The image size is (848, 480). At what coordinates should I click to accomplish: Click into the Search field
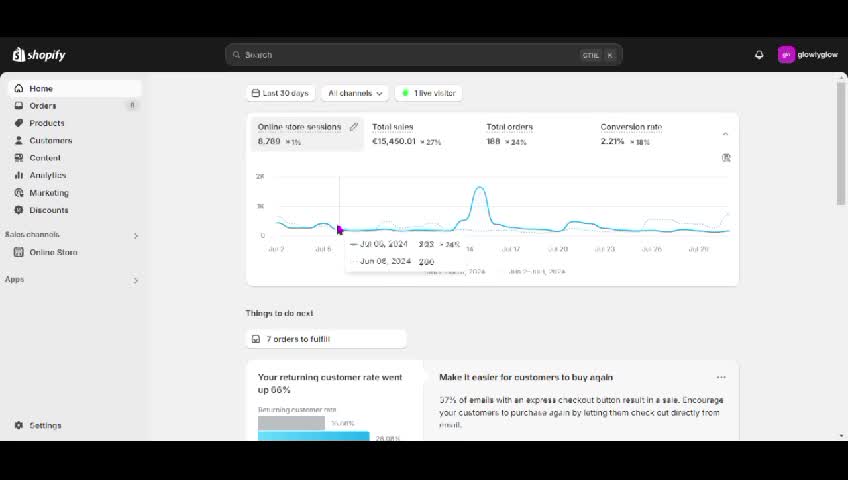(x=410, y=55)
